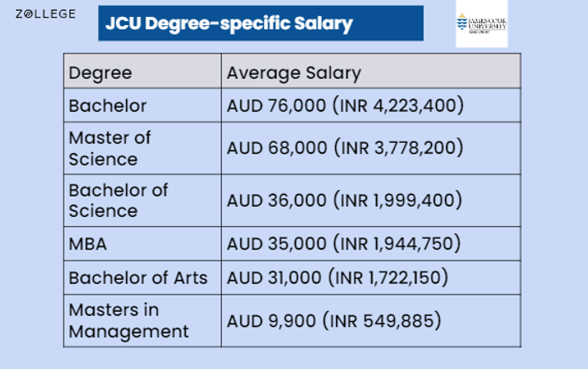Click the Average Salary column header
Screen dimensions: 588x369
[x=371, y=71]
